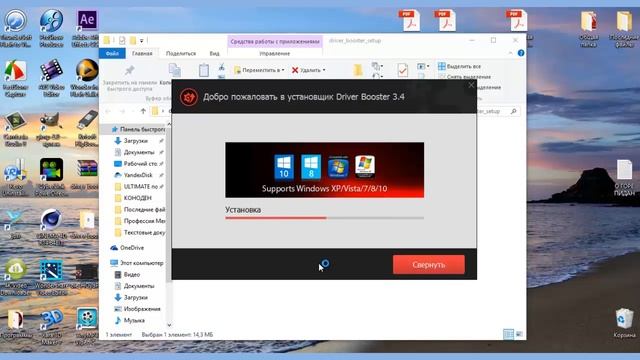Select OneDrive in navigation pane
The image size is (640, 360).
pyautogui.click(x=127, y=248)
